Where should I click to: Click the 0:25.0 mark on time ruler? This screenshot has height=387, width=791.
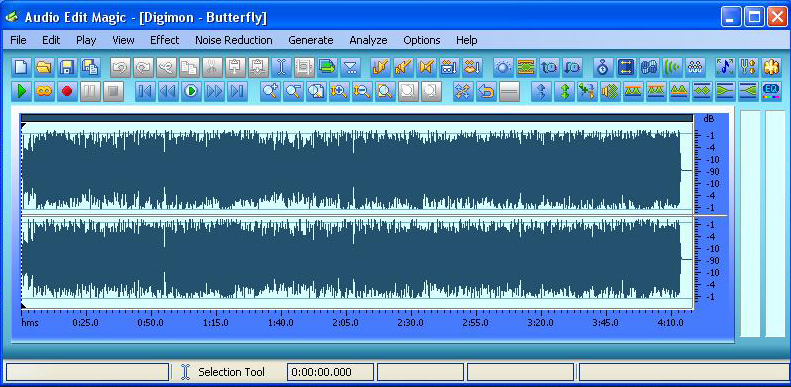(85, 323)
